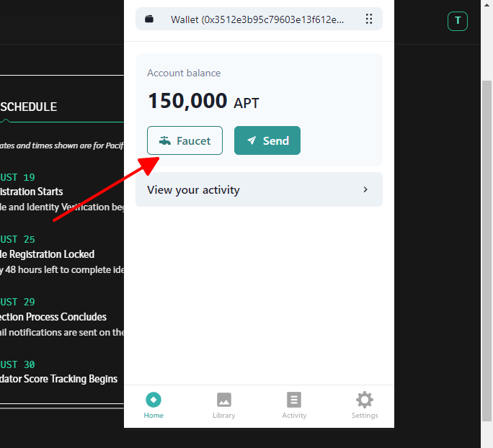
Task: Click the page's vertical scrollbar
Action: [x=487, y=216]
